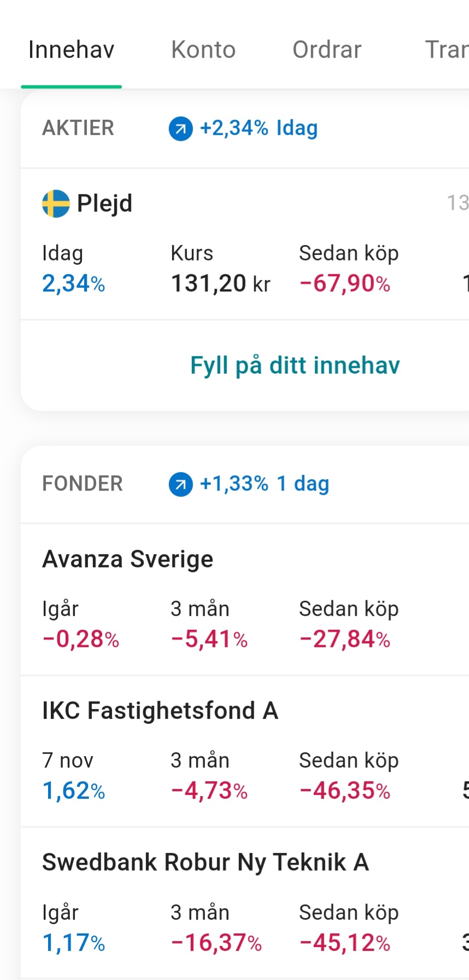The image size is (469, 980).
Task: Tap the FONDER section header
Action: pyautogui.click(x=83, y=484)
